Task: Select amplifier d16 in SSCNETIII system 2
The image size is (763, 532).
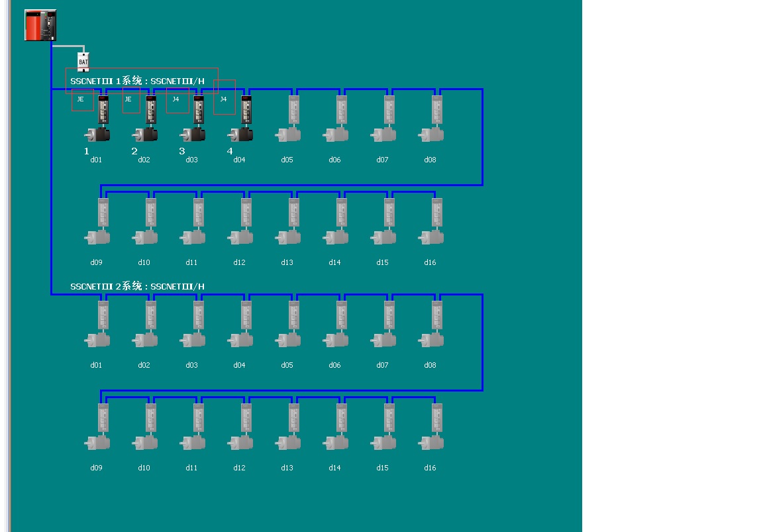Action: tap(436, 419)
